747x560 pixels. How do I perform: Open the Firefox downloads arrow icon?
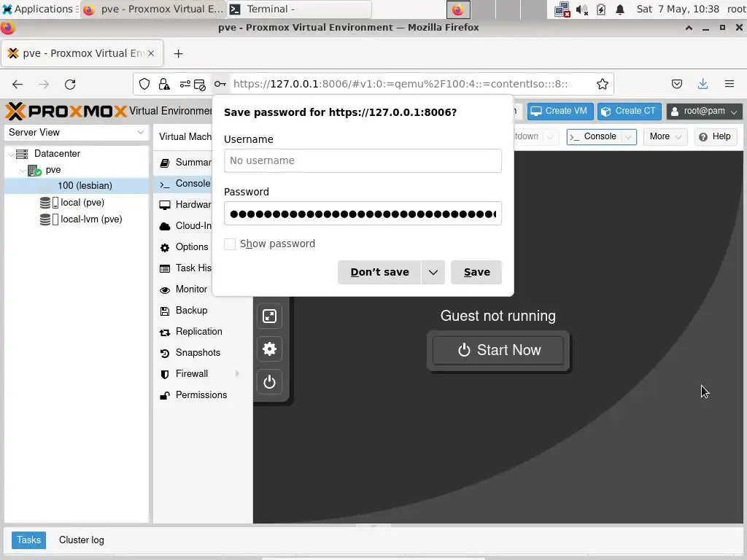coord(703,85)
